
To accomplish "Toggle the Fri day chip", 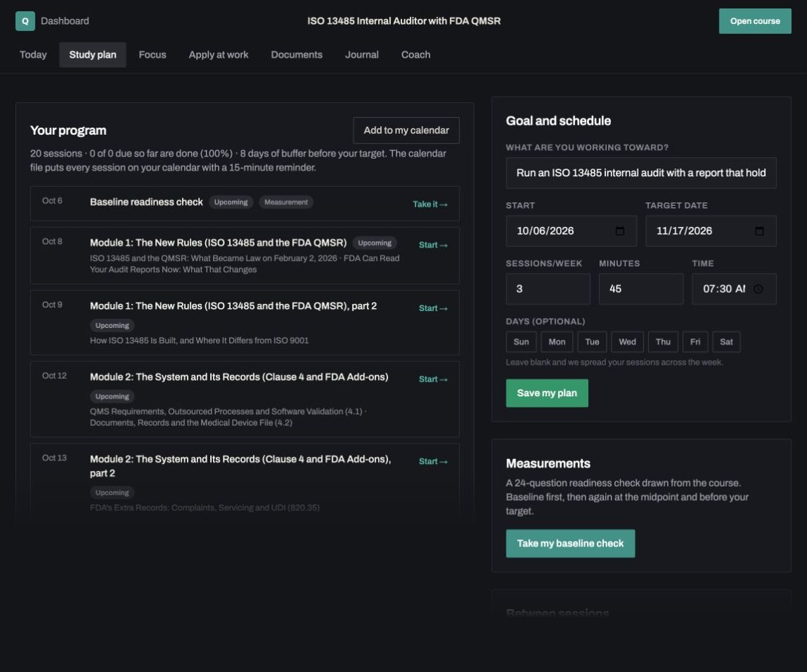I will (696, 342).
